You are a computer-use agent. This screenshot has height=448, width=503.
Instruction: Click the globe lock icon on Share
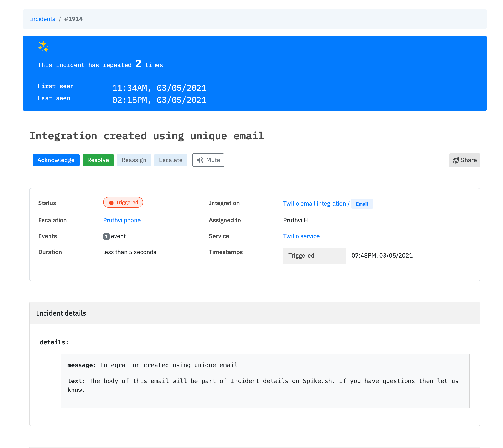tap(456, 160)
